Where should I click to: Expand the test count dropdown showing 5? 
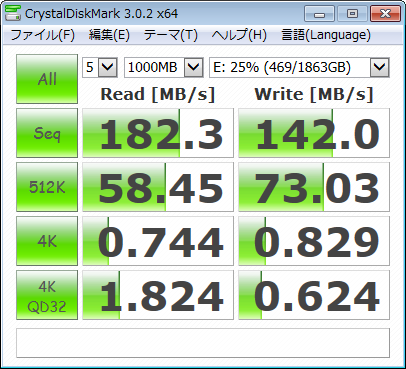pyautogui.click(x=108, y=68)
